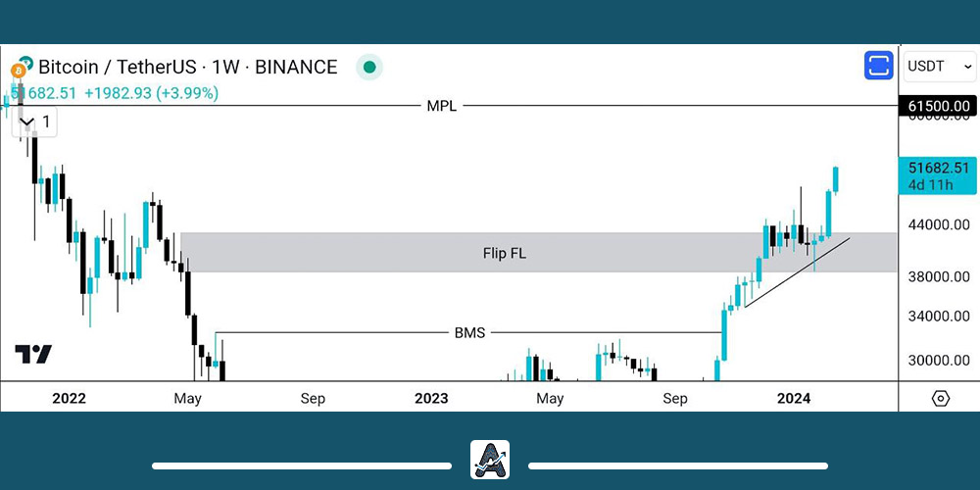Open chart settings hexagon icon

940,398
